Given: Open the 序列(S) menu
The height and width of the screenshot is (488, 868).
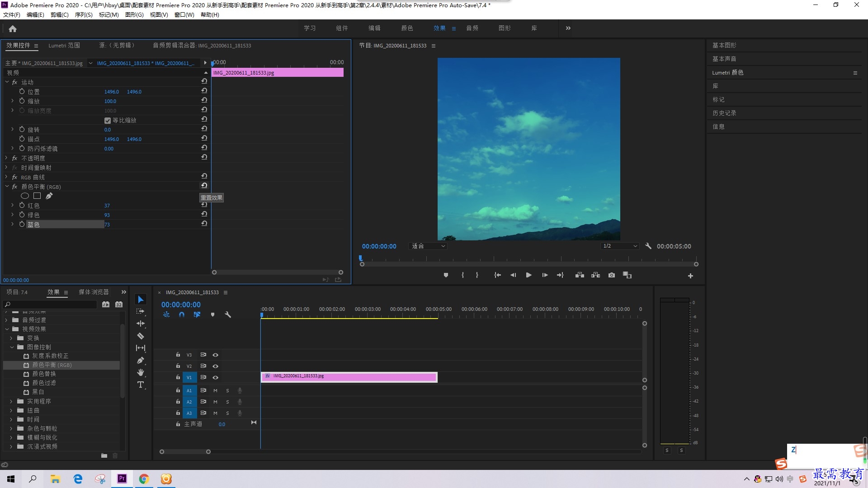Looking at the screenshot, I should (84, 14).
